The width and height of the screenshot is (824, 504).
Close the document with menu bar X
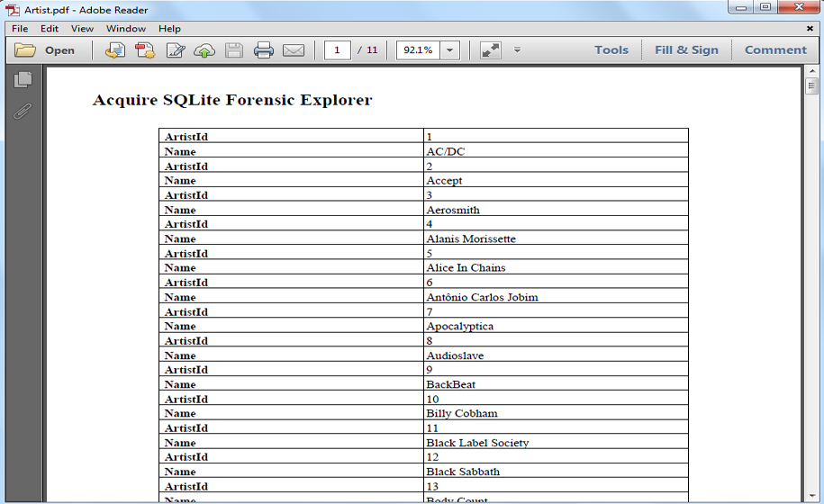810,29
